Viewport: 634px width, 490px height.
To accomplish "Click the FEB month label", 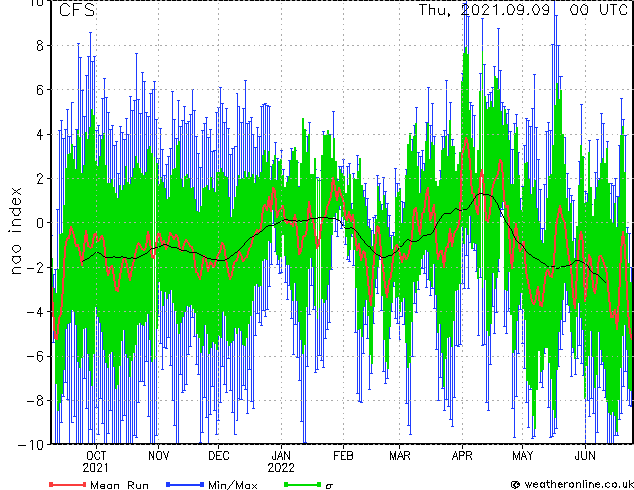I will coord(343,456).
